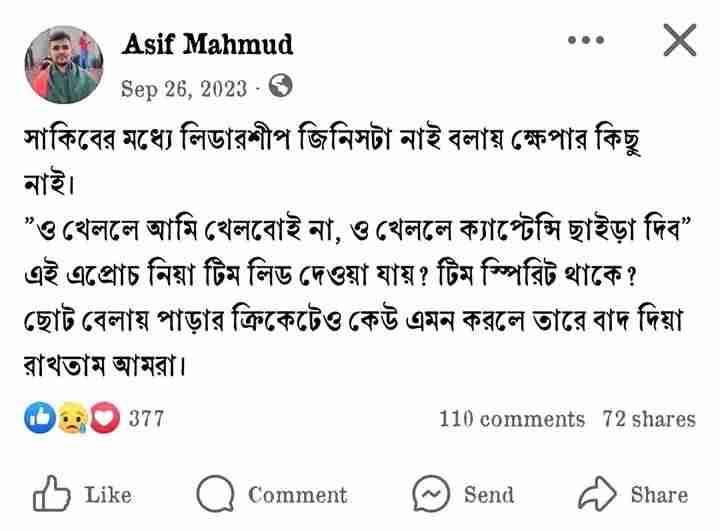This screenshot has height=531, width=720.
Task: Click the sad face reaction icon
Action: click(72, 418)
